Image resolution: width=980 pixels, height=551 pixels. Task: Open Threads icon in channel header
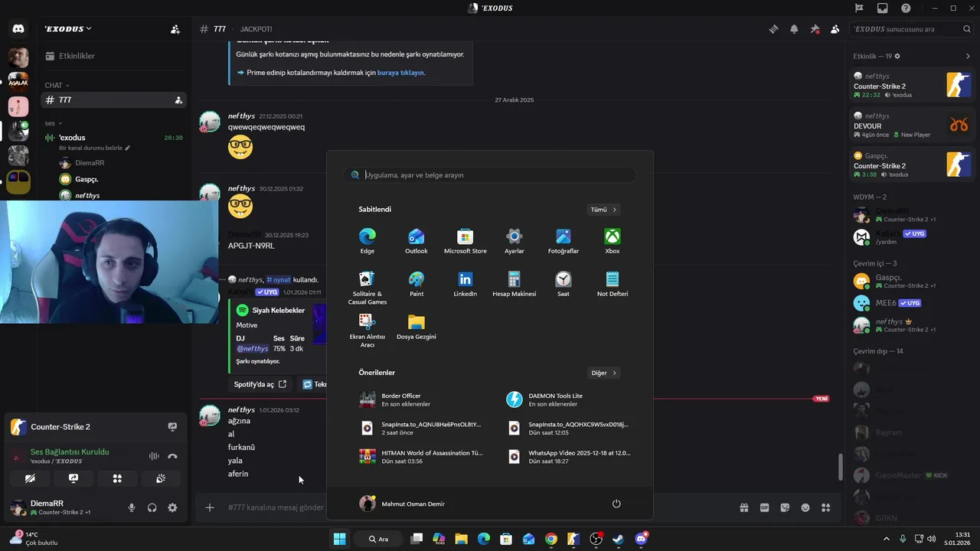pyautogui.click(x=774, y=29)
